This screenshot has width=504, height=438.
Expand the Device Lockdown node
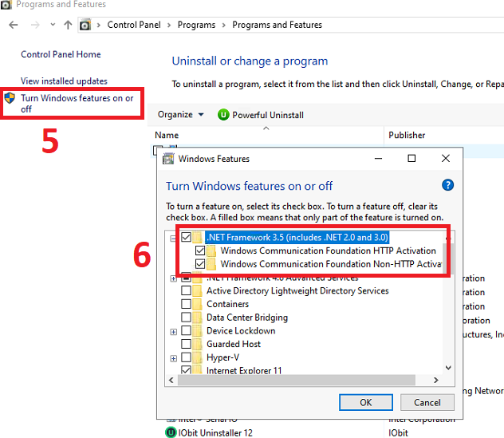coord(173,332)
